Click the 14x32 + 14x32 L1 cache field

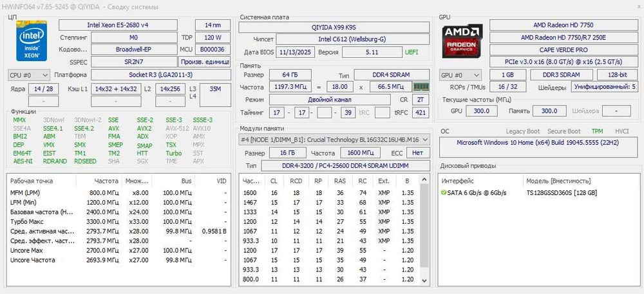pos(116,89)
